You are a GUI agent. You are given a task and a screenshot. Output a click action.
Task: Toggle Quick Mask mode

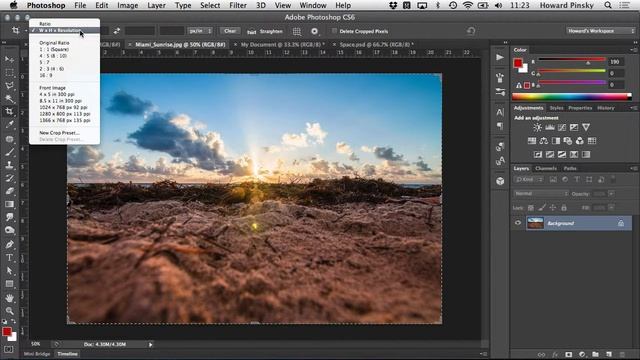pos(9,349)
